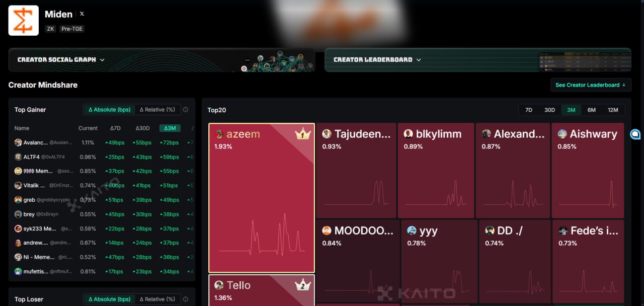Click the 0.78% sparkline on yyy card
644x306 pixels.
click(x=439, y=282)
